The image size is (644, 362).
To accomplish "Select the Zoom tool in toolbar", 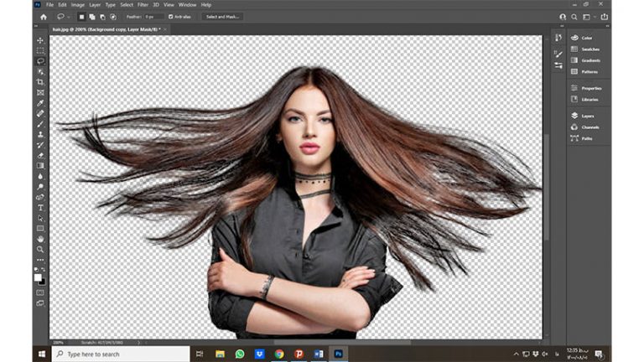I will (40, 250).
